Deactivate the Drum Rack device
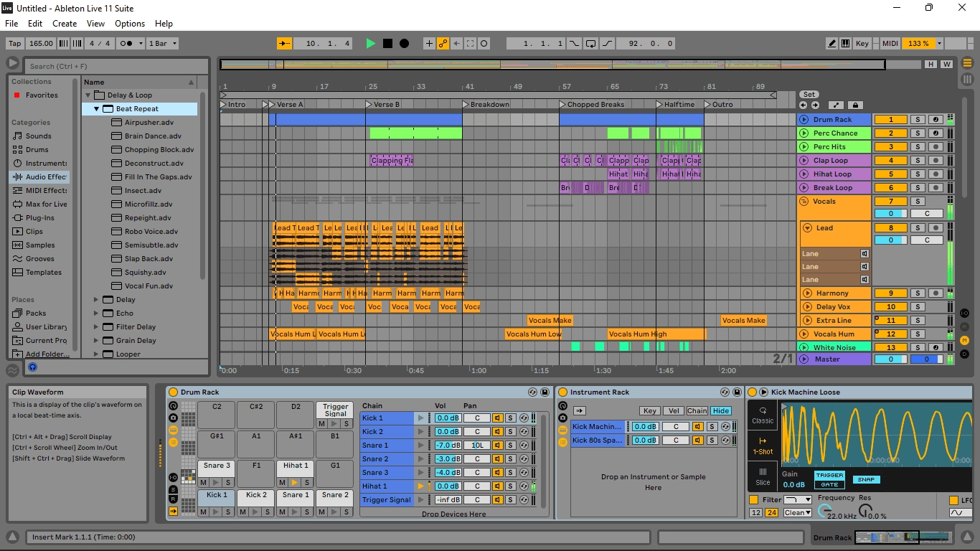This screenshot has width=980, height=551. [x=173, y=392]
